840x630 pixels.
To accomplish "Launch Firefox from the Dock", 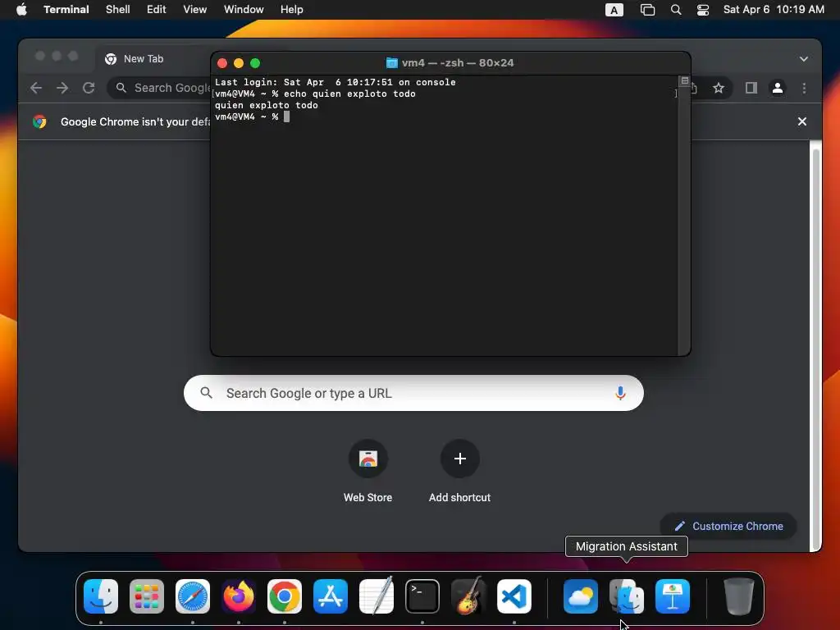I will point(239,596).
